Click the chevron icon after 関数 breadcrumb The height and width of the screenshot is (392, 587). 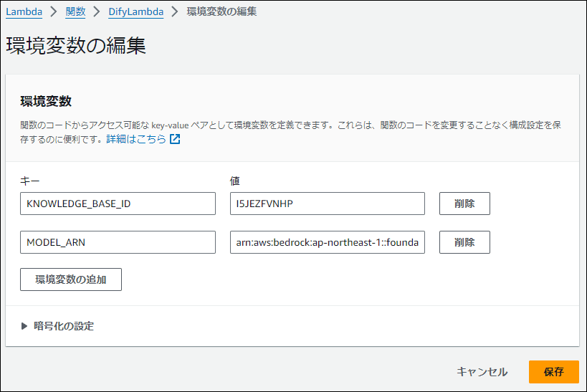pyautogui.click(x=97, y=11)
